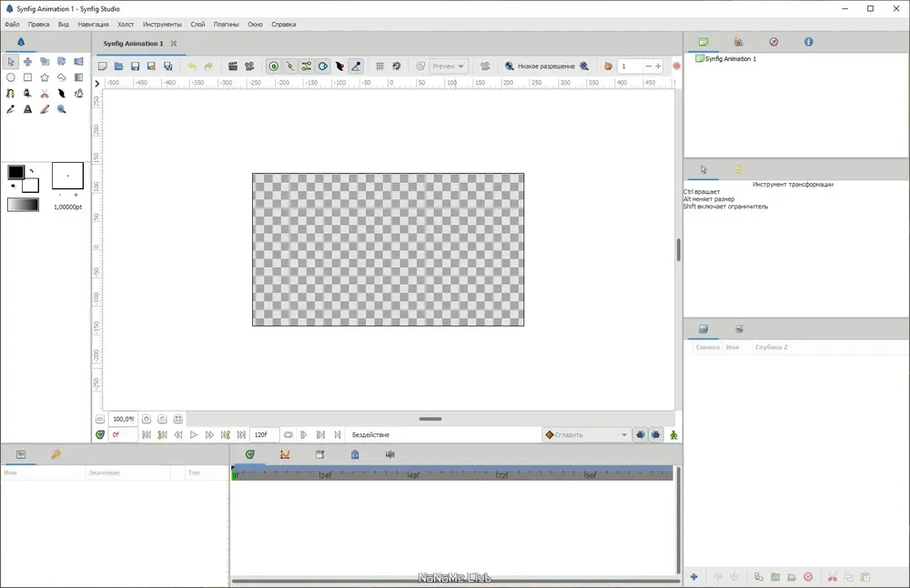Viewport: 910px width, 588px height.
Task: Select the Rectangle tool
Action: pos(28,77)
